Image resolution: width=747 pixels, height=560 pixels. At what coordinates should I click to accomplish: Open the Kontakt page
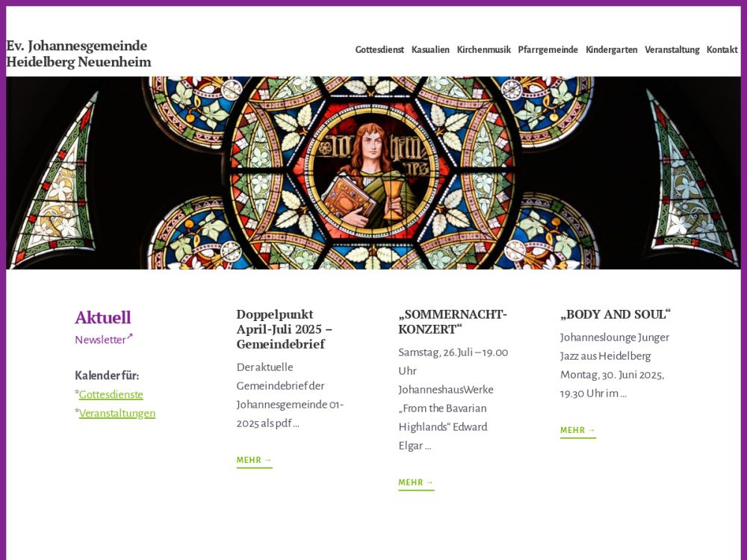click(722, 50)
